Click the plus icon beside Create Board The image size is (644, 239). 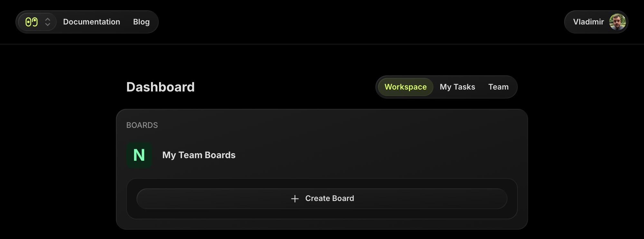[x=295, y=199]
